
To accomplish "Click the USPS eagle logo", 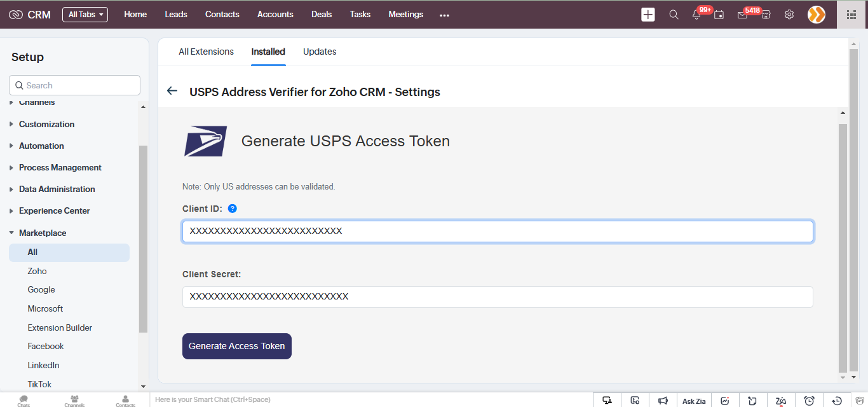I will click(205, 141).
